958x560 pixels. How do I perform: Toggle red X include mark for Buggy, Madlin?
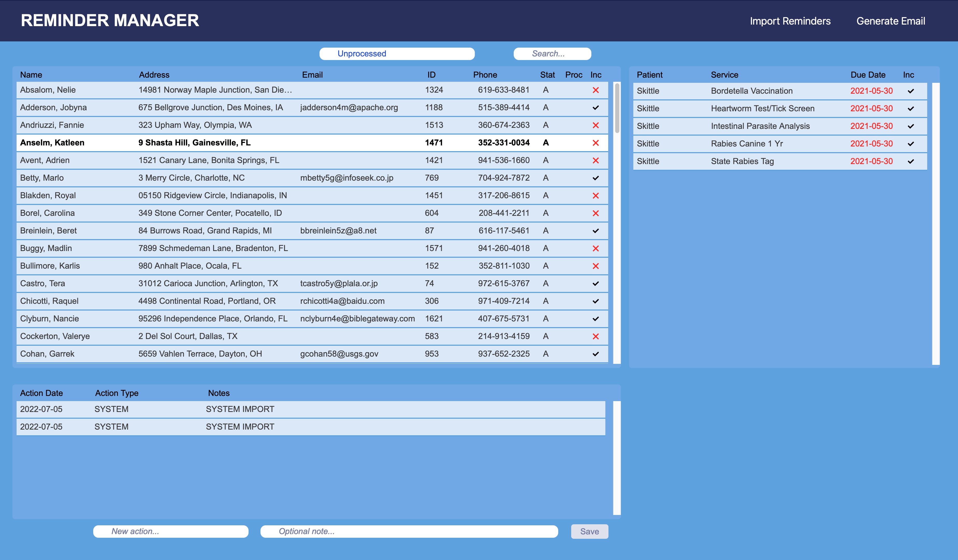click(595, 248)
